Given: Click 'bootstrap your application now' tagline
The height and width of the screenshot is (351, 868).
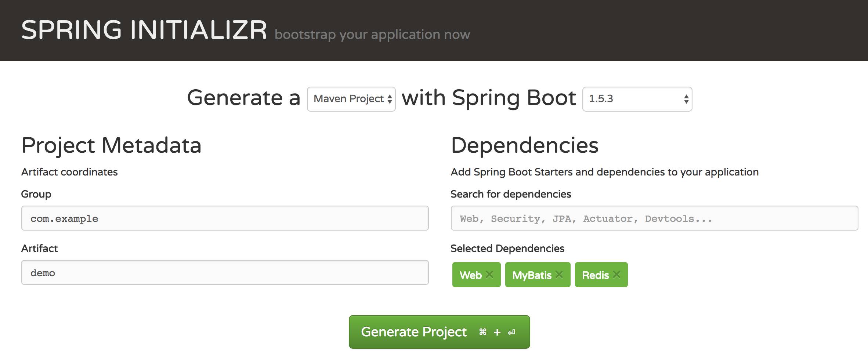Looking at the screenshot, I should point(372,35).
